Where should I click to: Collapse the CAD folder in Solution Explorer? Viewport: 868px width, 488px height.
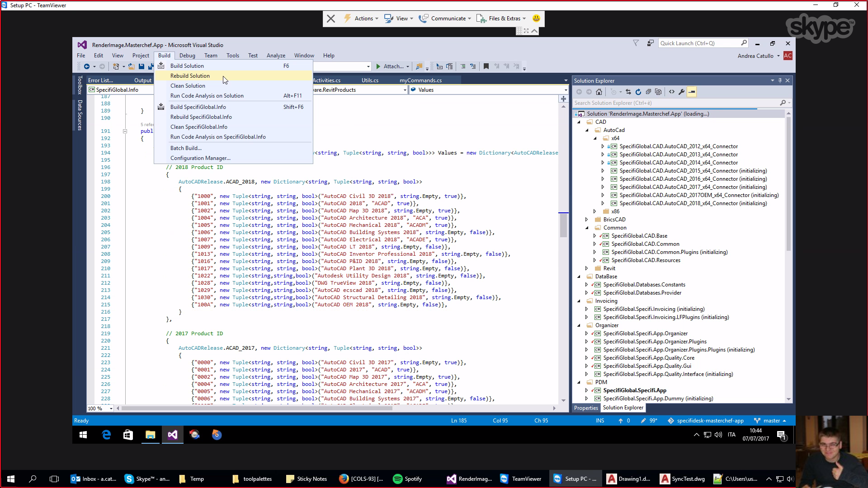pyautogui.click(x=579, y=122)
